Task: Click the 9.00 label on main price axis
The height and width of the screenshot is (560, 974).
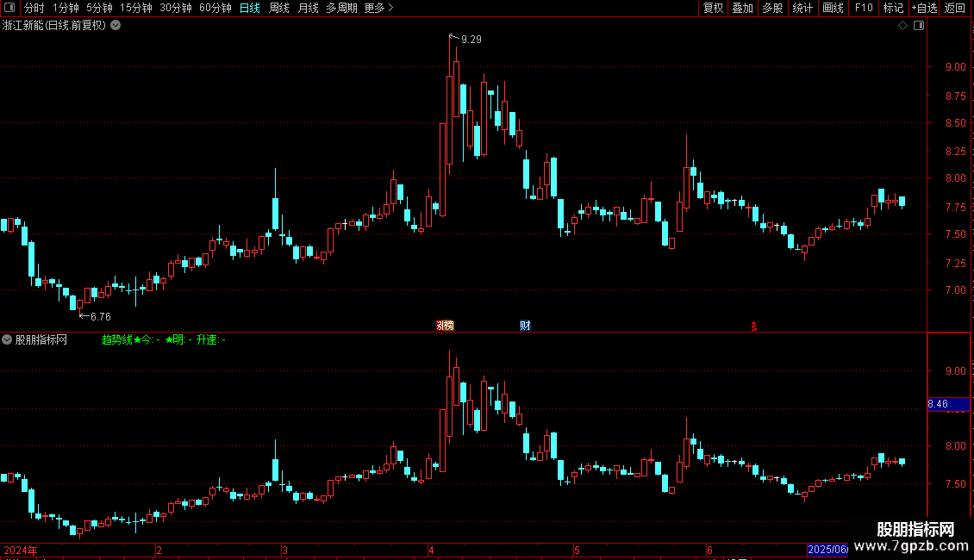Action: [955, 67]
